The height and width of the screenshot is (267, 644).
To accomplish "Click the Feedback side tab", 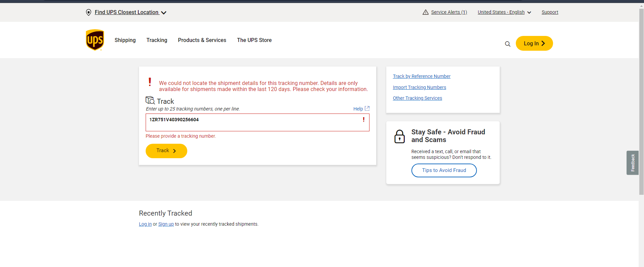I will 633,163.
